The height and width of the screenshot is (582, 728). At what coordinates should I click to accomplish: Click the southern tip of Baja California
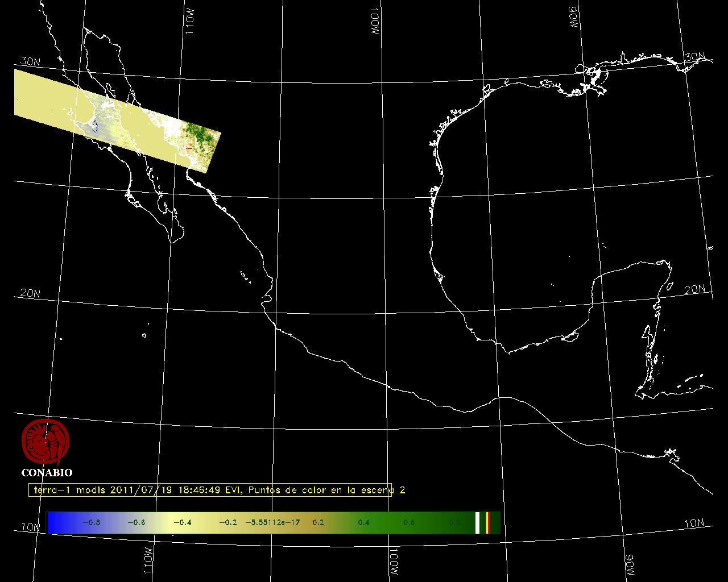[x=173, y=240]
